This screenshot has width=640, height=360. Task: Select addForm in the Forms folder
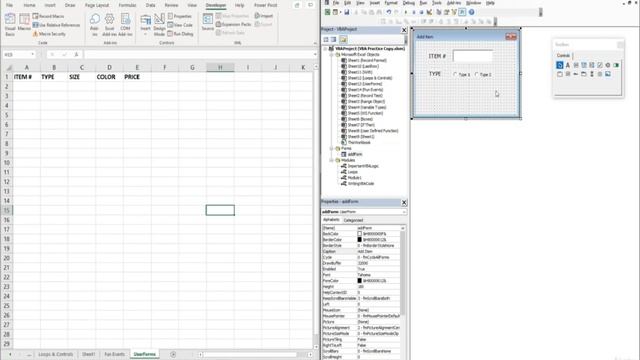coord(355,154)
